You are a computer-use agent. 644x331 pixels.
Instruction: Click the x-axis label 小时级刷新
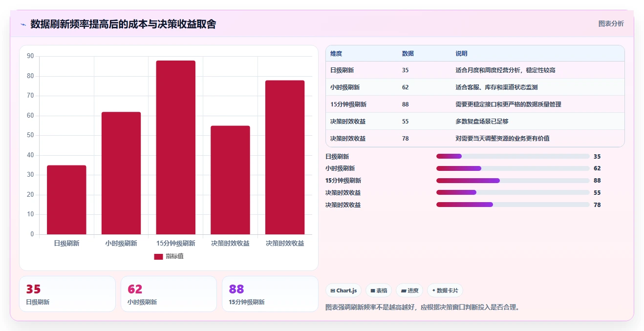121,243
